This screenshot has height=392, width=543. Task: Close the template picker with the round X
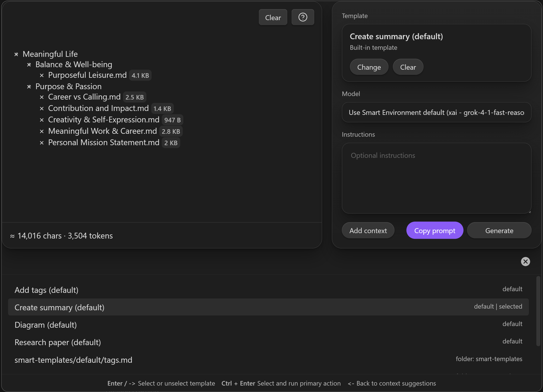point(525,262)
